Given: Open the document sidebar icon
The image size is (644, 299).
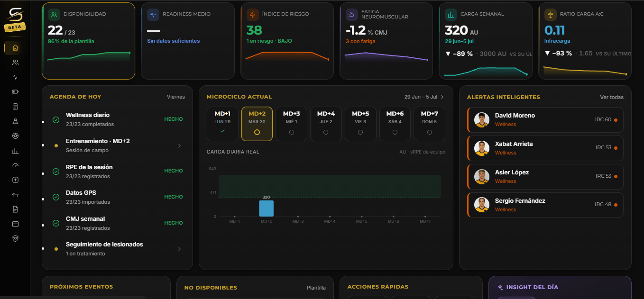Looking at the screenshot, I should (15, 209).
